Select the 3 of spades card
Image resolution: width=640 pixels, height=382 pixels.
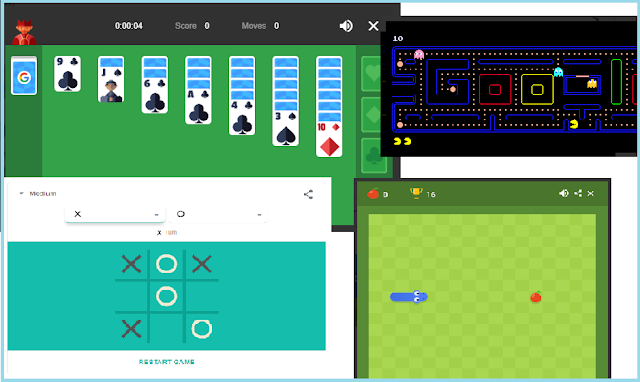point(286,128)
